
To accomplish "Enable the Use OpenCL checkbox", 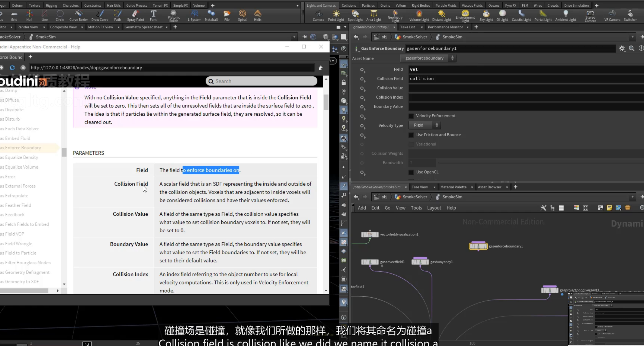I will 411,172.
